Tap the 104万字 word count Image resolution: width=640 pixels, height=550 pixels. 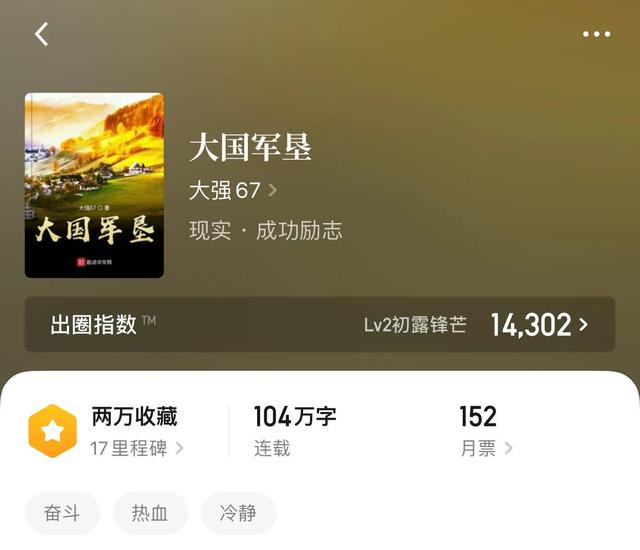295,417
